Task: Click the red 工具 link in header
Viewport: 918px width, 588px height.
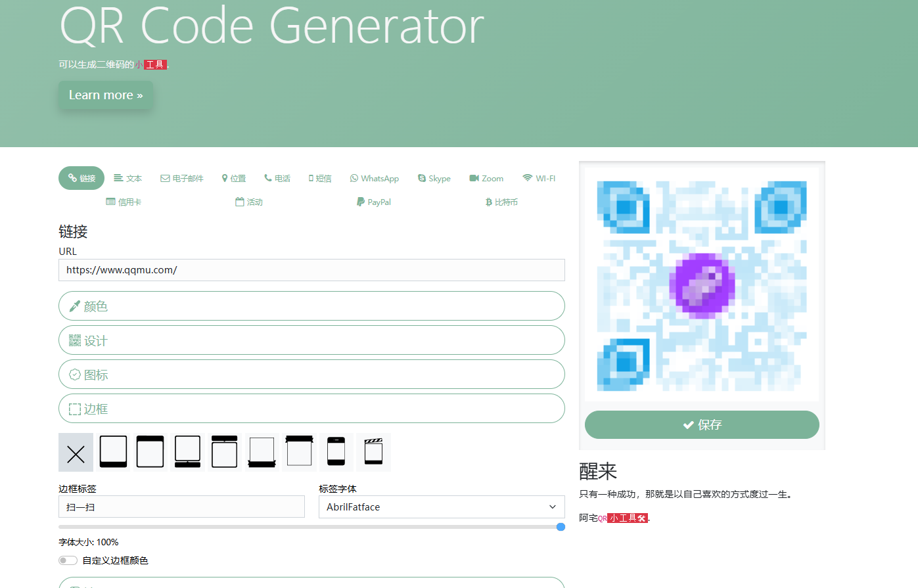Action: 155,64
